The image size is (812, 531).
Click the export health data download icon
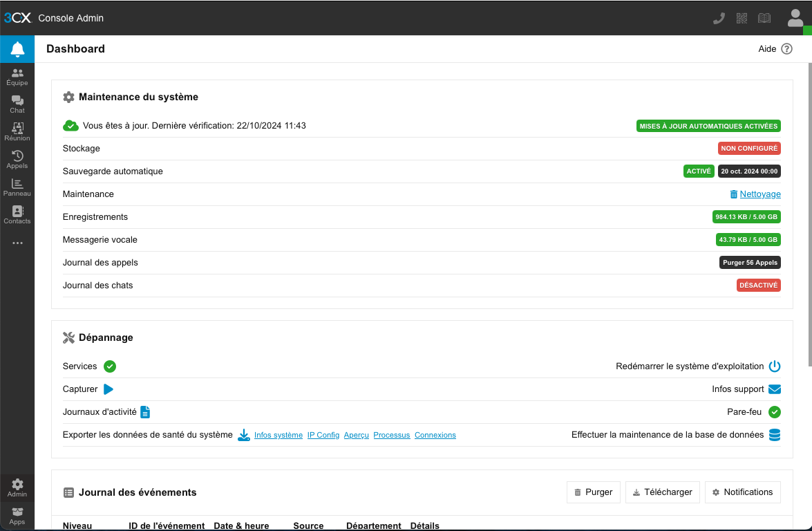[244, 435]
